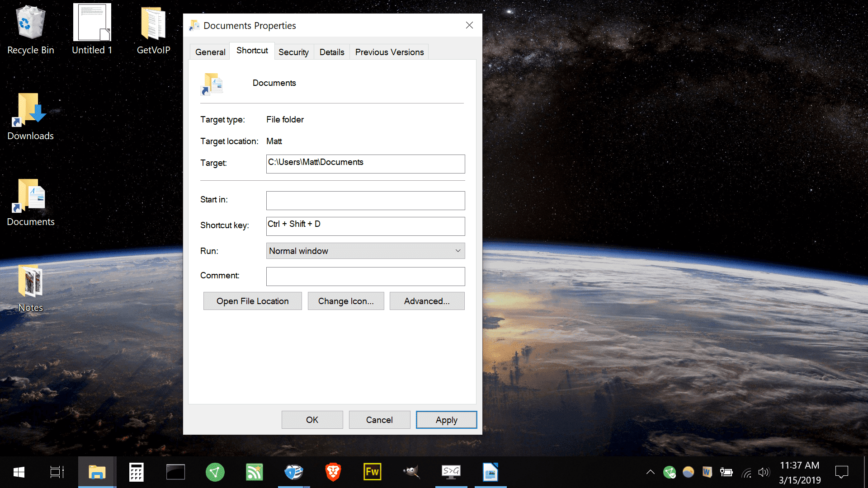Screen dimensions: 868x488
Task: Open Wi-Fi network tray icon
Action: 746,473
